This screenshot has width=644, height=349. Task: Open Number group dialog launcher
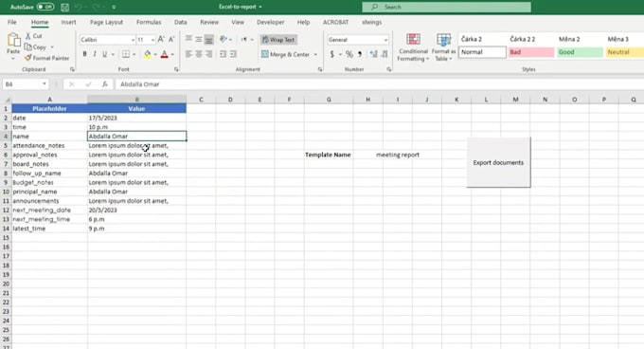pyautogui.click(x=388, y=69)
